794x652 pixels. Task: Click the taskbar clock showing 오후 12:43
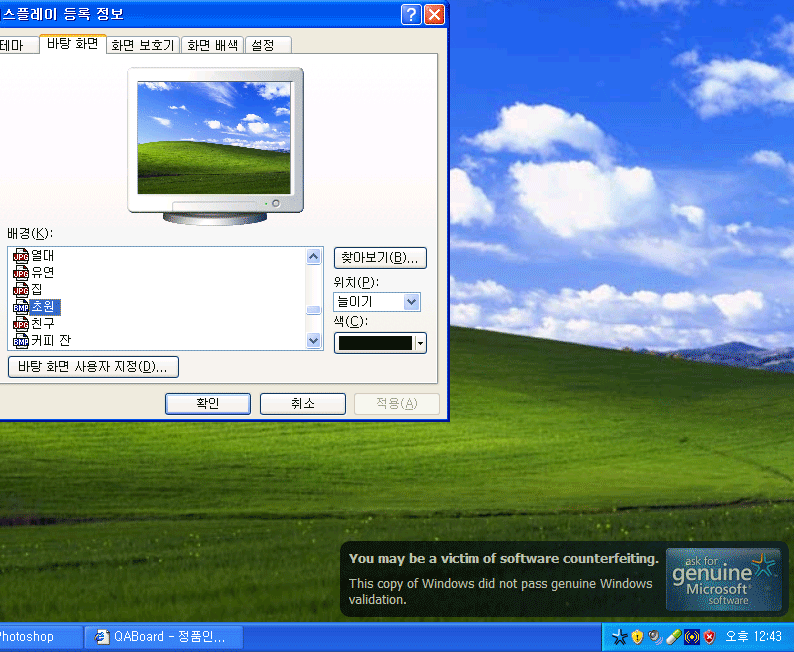tap(753, 637)
